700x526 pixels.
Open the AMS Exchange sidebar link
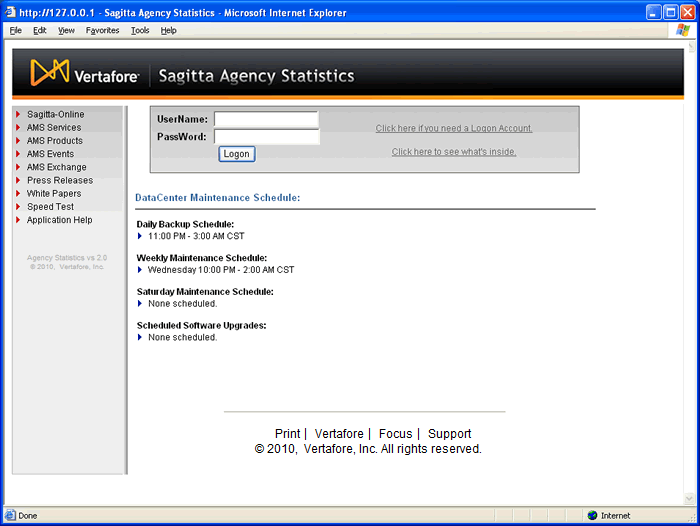(57, 167)
